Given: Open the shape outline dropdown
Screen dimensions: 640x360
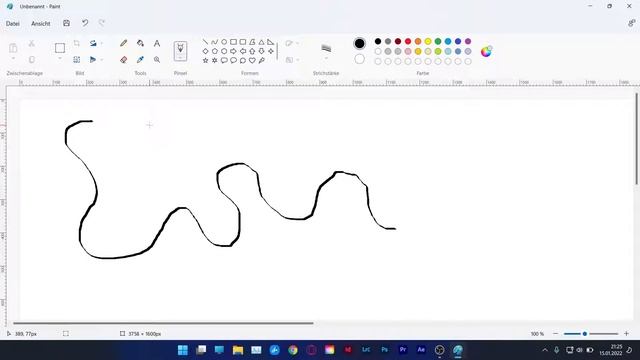Looking at the screenshot, I should [x=298, y=43].
